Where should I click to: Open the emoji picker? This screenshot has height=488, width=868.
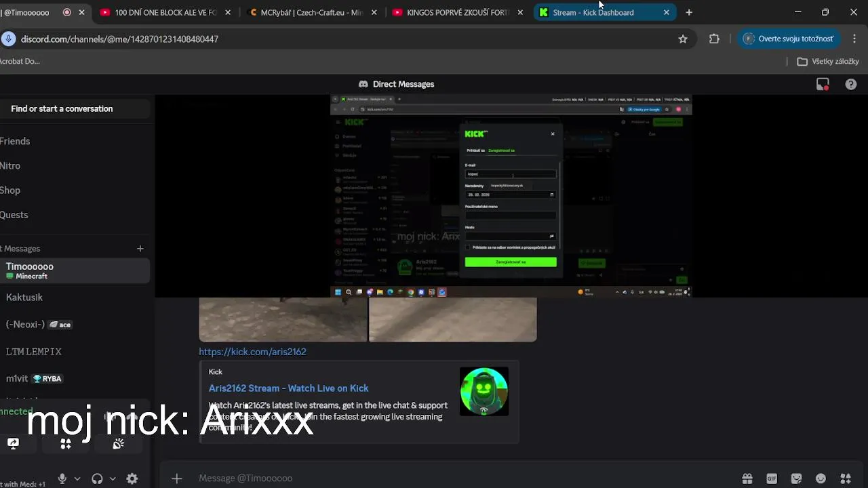821,479
